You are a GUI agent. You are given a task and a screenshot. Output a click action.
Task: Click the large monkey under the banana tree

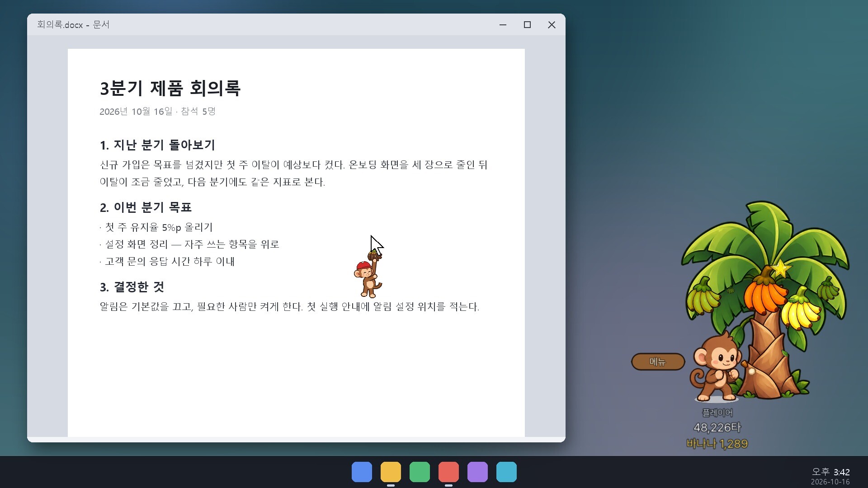coord(716,367)
